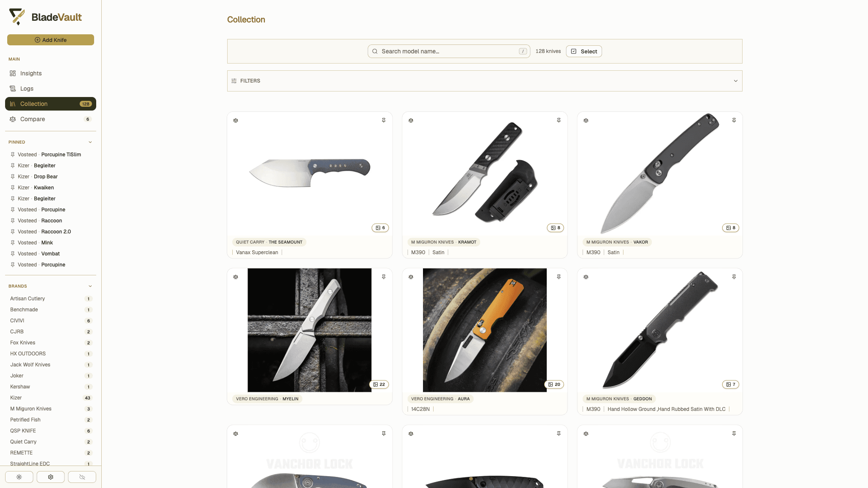
Task: Expand the Filters panel chevron
Action: pos(735,81)
